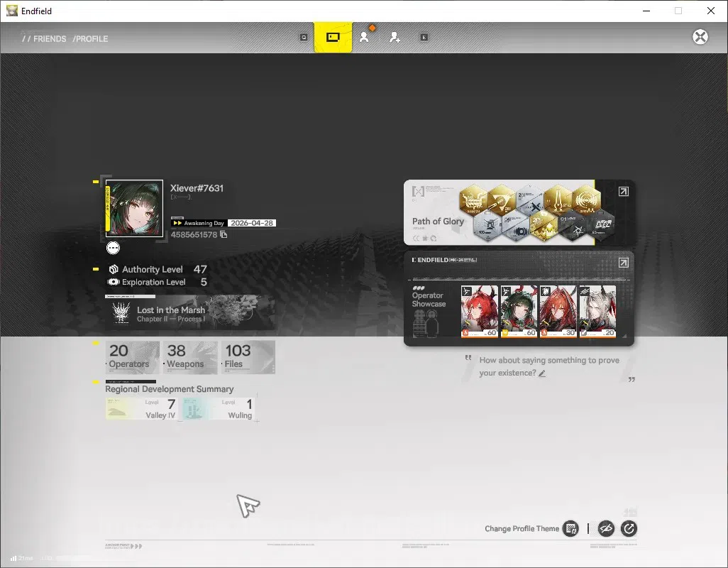Click the Authority Level icon
The width and height of the screenshot is (728, 568).
coord(114,269)
